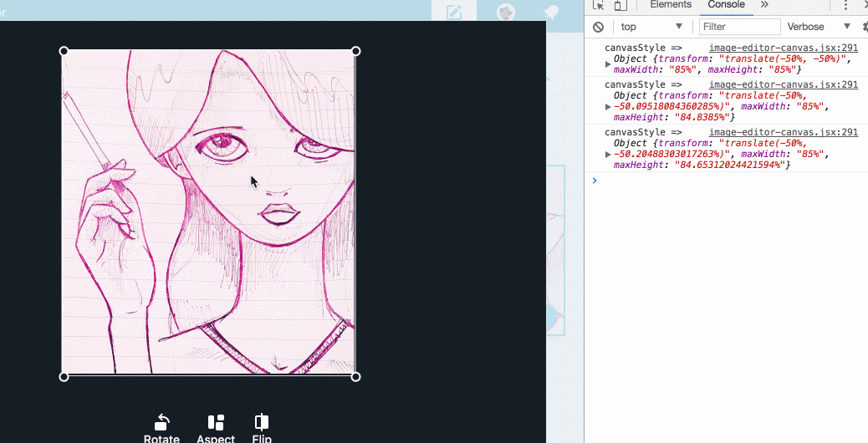Clear the console with the ban icon
868x443 pixels.
599,27
